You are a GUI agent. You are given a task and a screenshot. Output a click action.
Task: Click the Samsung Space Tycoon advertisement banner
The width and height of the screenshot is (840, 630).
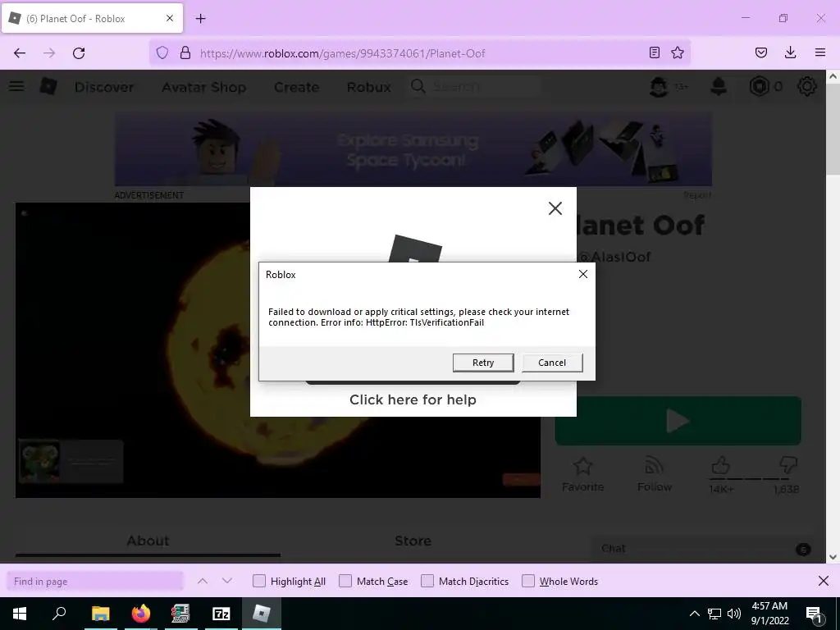413,149
